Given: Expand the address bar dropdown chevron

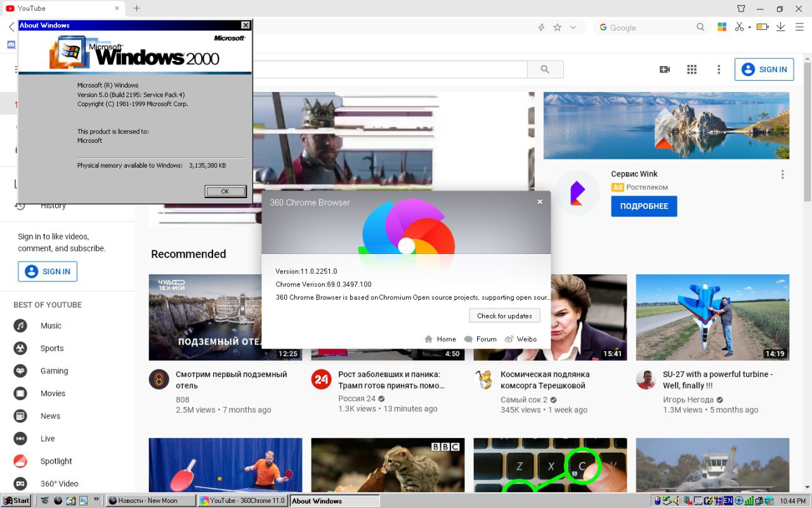Looking at the screenshot, I should click(x=573, y=27).
